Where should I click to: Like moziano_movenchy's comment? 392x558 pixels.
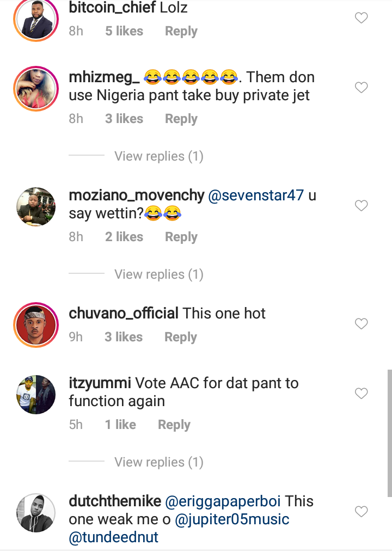pyautogui.click(x=362, y=205)
